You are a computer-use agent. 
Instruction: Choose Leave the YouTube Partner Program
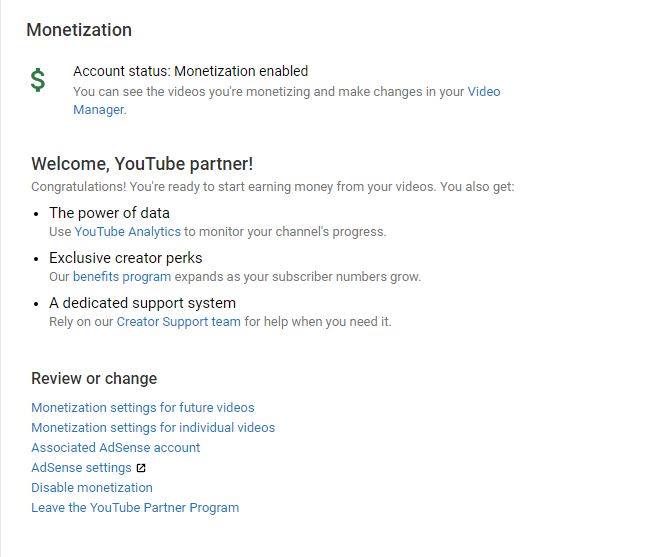pos(135,508)
